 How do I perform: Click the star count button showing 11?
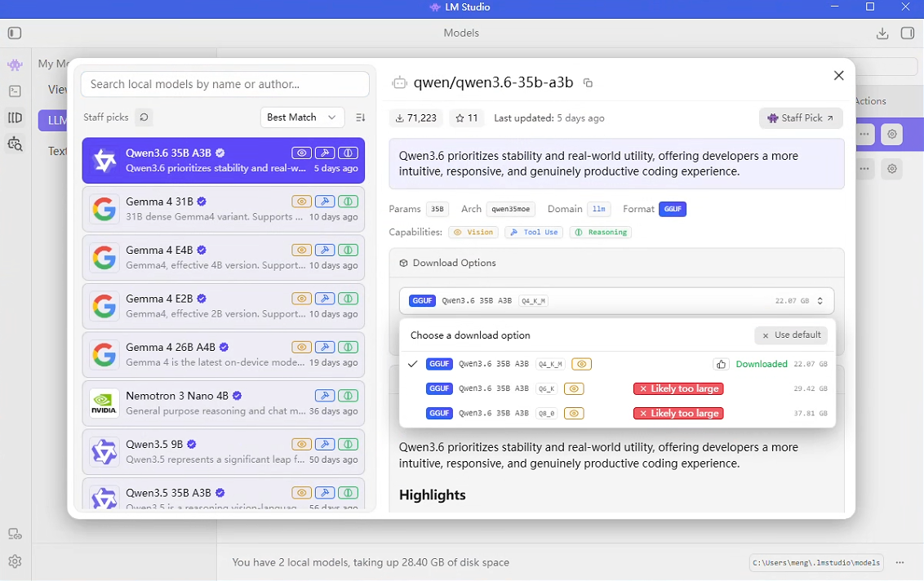(467, 118)
